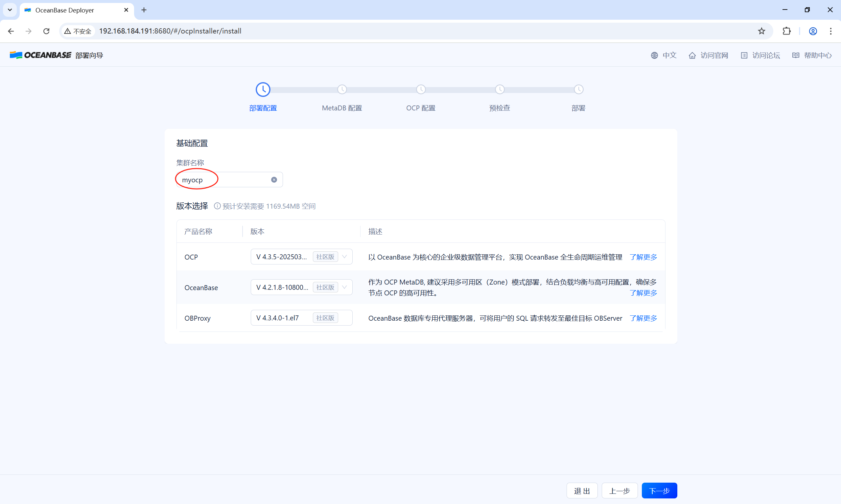
Task: Expand the OCP version dropdown
Action: click(x=344, y=257)
